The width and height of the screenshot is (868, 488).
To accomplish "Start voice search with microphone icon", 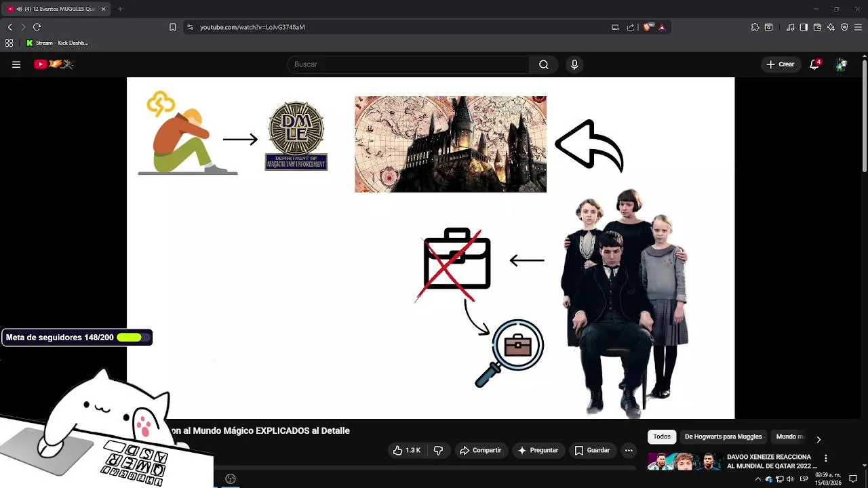I will pos(574,64).
